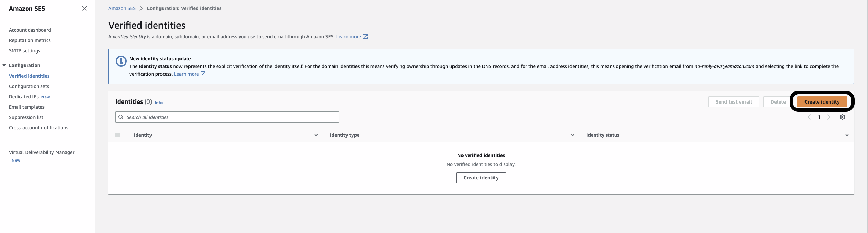Image resolution: width=868 pixels, height=233 pixels.
Task: Open Virtual Deliverability Manager
Action: (42, 152)
